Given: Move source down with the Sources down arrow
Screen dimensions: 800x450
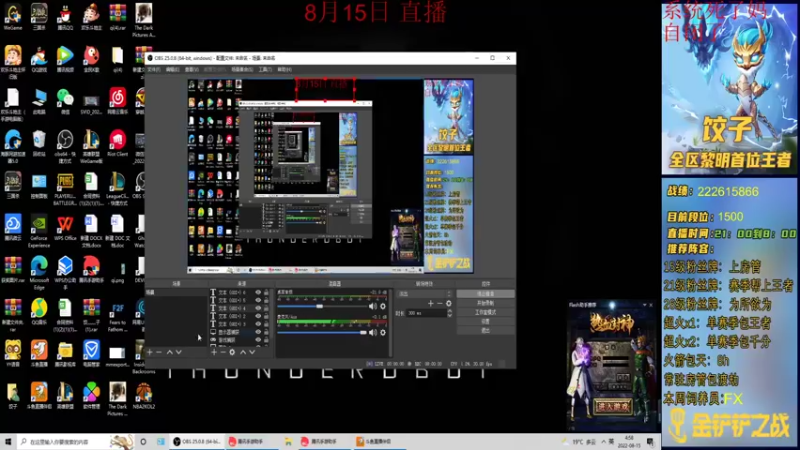Looking at the screenshot, I should tap(252, 352).
